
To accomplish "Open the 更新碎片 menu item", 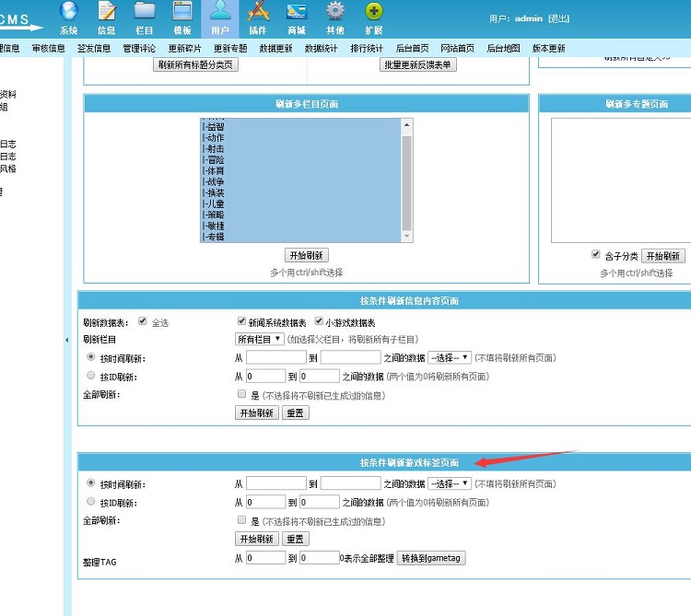I will (x=184, y=49).
